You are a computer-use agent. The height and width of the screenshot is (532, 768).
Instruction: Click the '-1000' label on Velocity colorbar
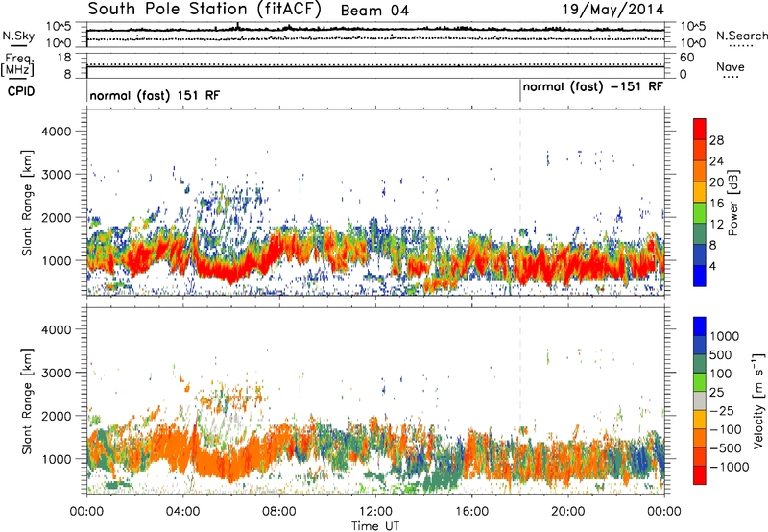[730, 467]
